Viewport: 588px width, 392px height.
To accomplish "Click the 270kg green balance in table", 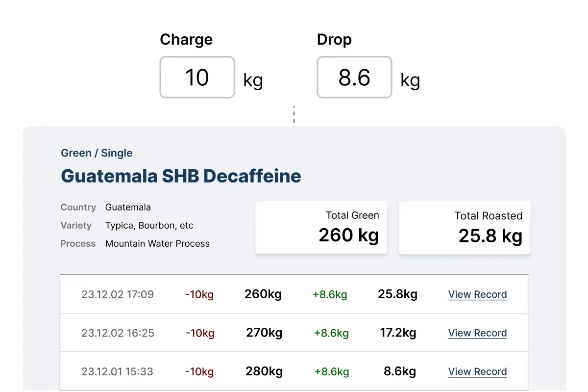I will [x=264, y=333].
